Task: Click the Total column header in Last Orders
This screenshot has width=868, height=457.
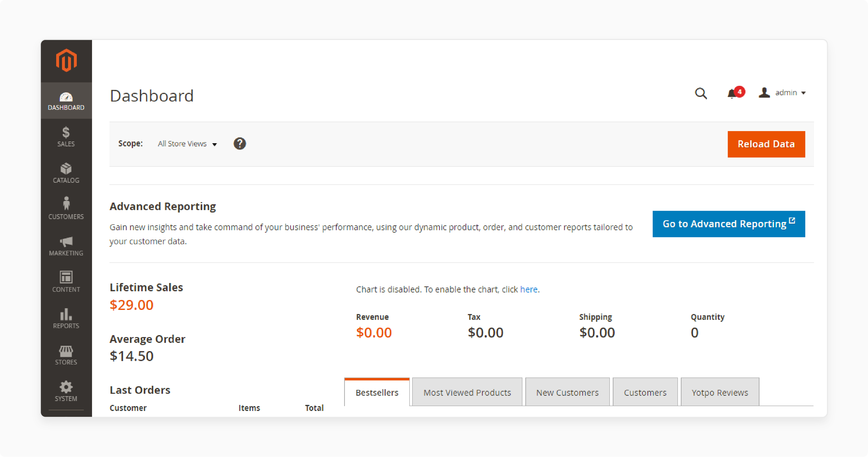Action: pos(314,408)
